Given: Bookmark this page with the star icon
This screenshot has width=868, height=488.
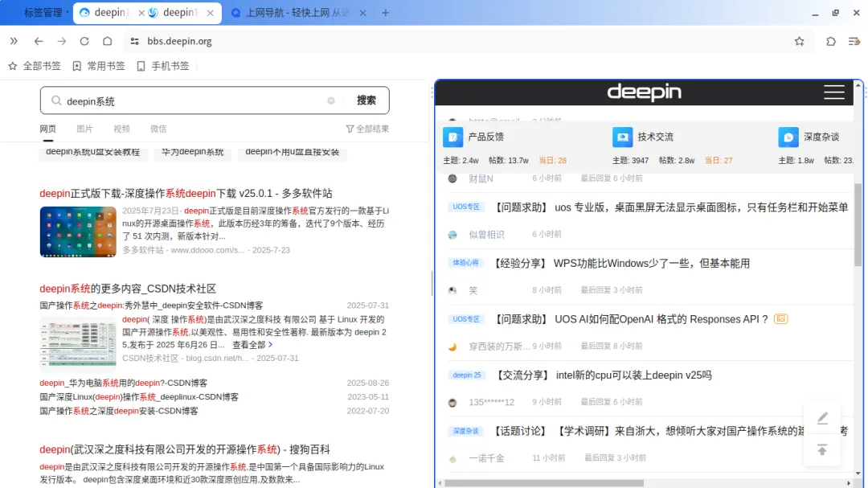Looking at the screenshot, I should (800, 41).
